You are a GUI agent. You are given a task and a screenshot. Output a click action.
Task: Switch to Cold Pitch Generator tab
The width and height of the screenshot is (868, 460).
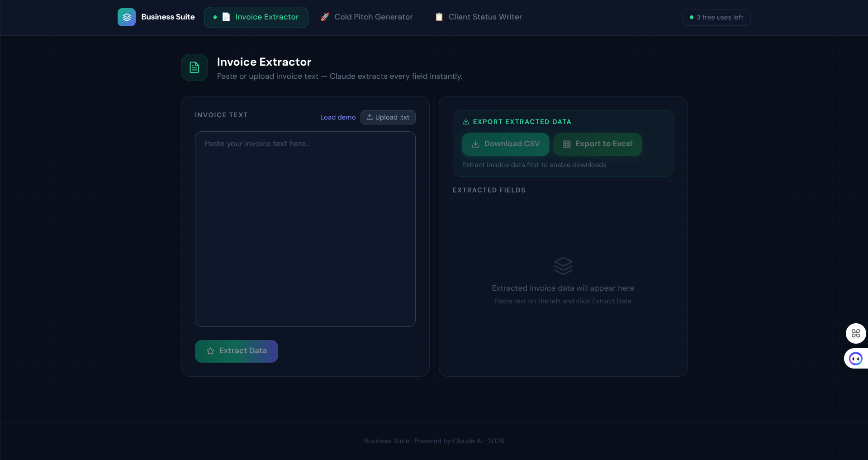tap(367, 17)
